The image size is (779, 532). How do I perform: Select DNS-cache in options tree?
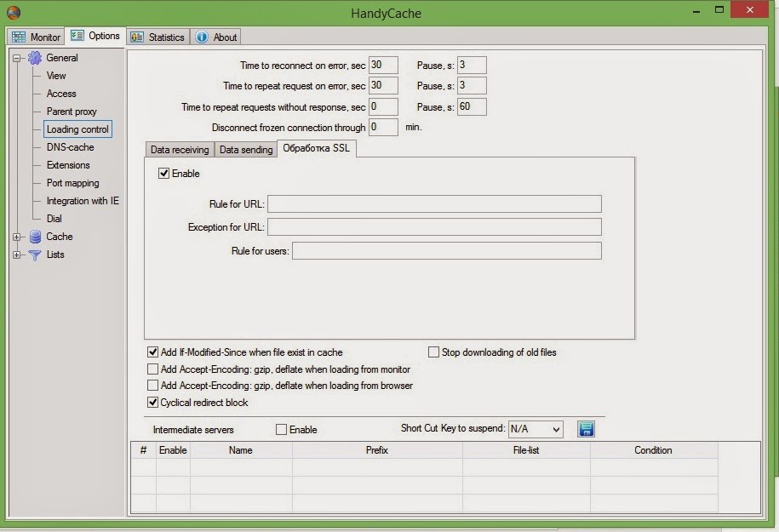point(70,147)
